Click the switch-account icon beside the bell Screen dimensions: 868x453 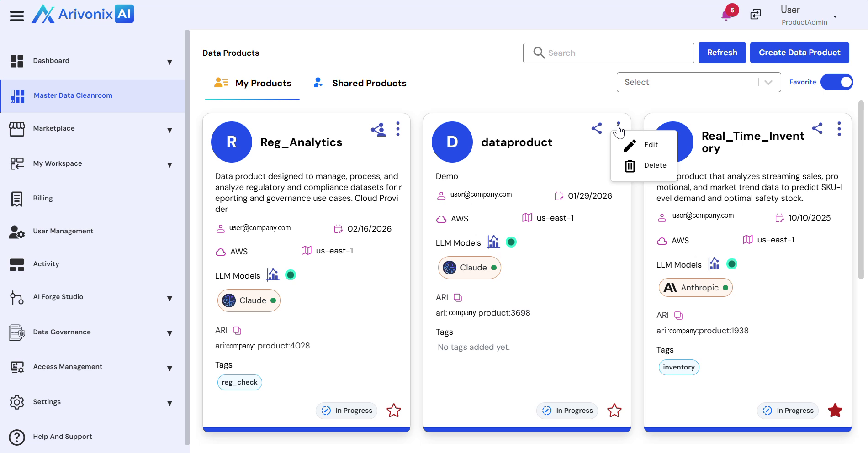pyautogui.click(x=756, y=15)
